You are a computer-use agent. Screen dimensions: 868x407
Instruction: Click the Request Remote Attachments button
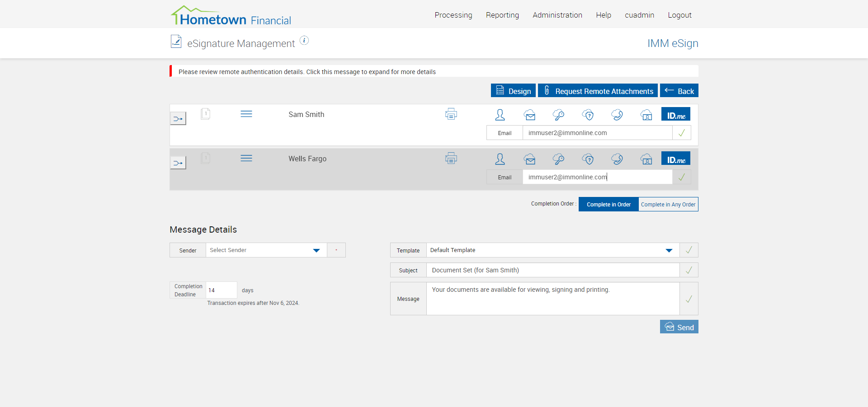tap(598, 91)
